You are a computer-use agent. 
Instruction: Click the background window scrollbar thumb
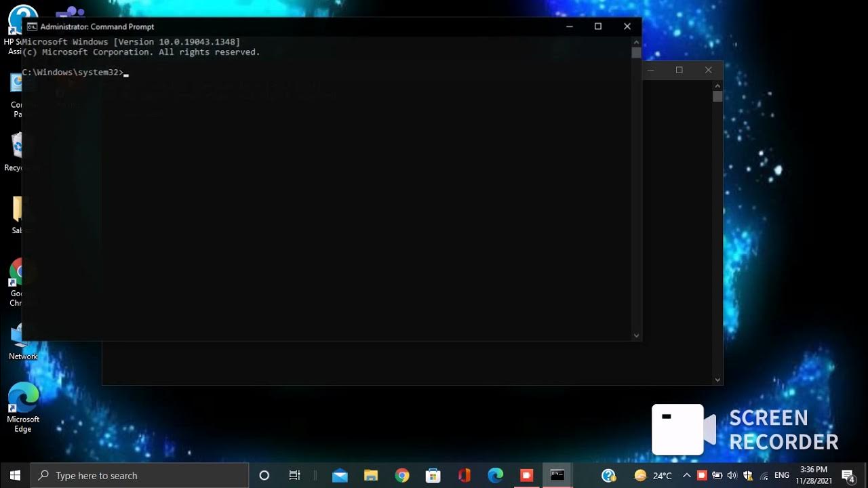717,96
